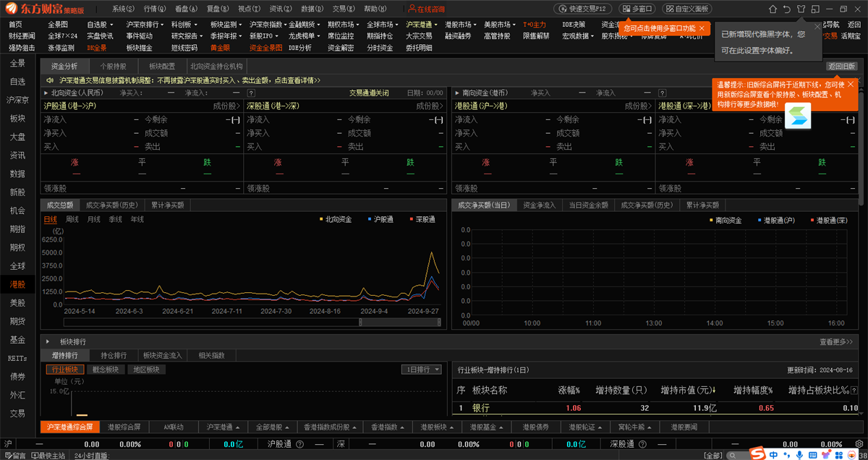
Task: Click the microphone icon in input method bar
Action: tap(799, 454)
